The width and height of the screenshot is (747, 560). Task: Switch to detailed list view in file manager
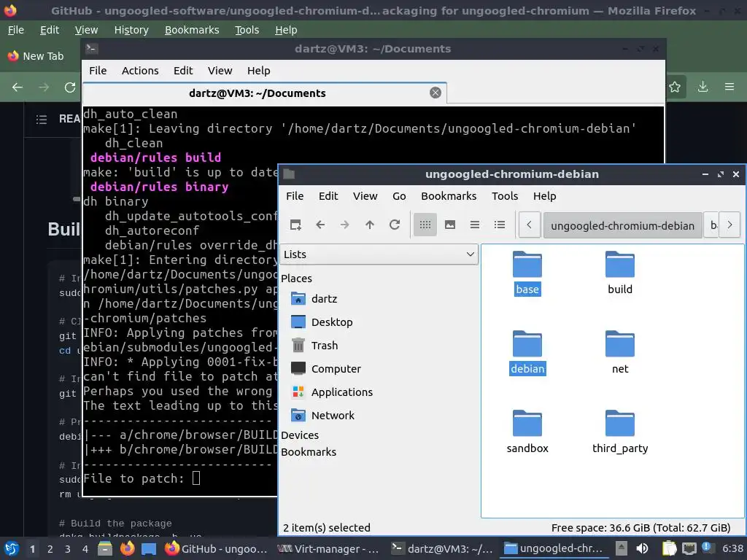(x=499, y=225)
